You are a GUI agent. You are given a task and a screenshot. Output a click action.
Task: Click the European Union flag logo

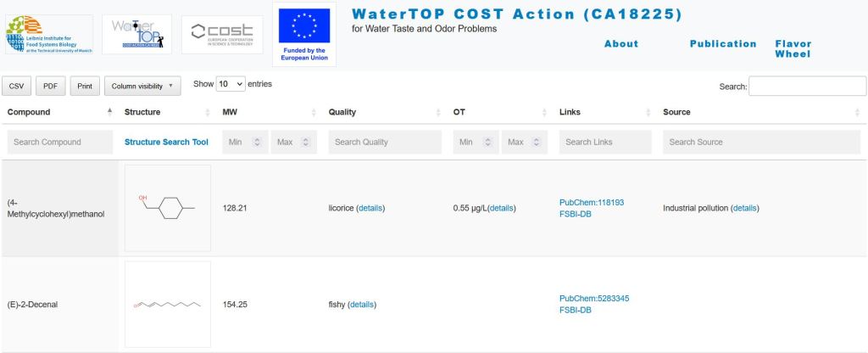(x=303, y=34)
